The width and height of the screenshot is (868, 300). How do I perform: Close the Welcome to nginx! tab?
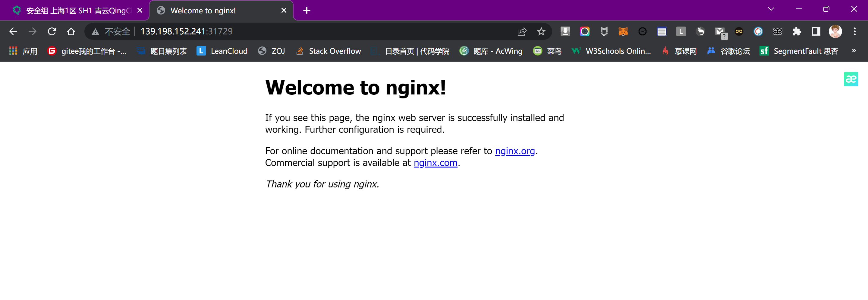tap(284, 11)
